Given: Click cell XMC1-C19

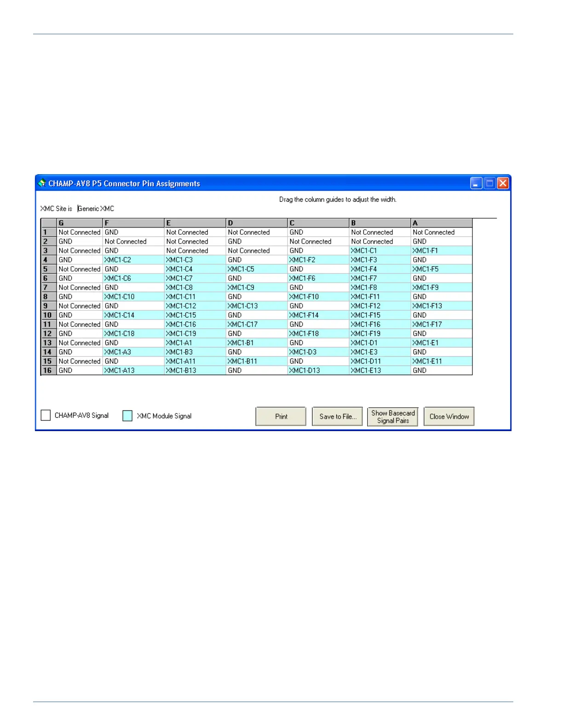Looking at the screenshot, I should (x=195, y=333).
